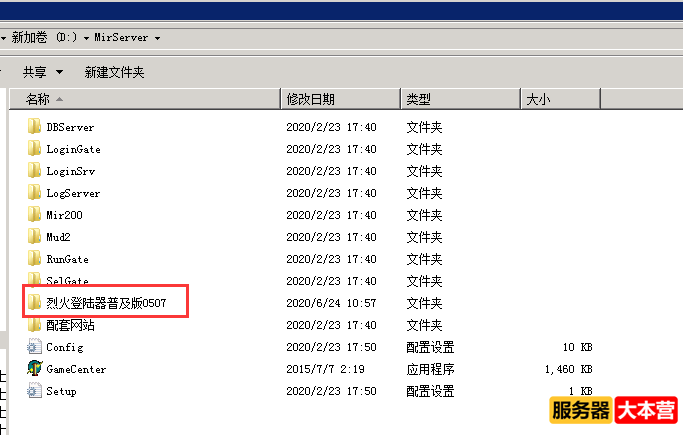The image size is (683, 435).
Task: Select the RunGate file name
Action: click(68, 259)
